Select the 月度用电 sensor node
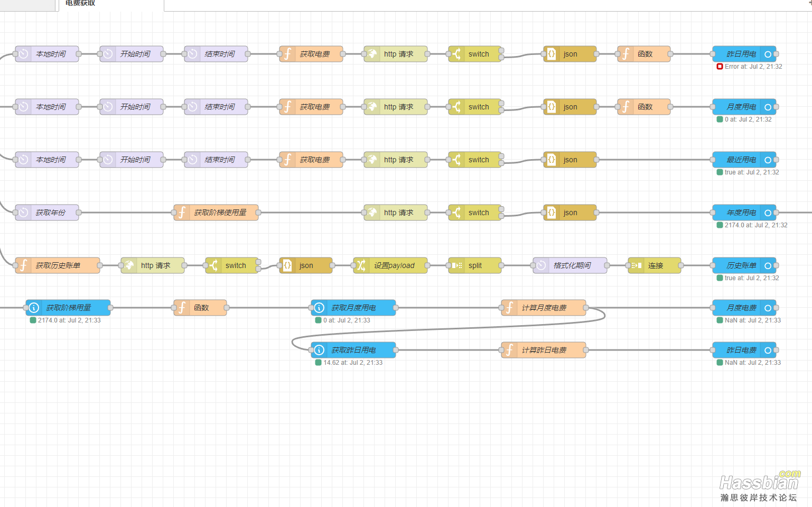812x507 pixels. [744, 107]
